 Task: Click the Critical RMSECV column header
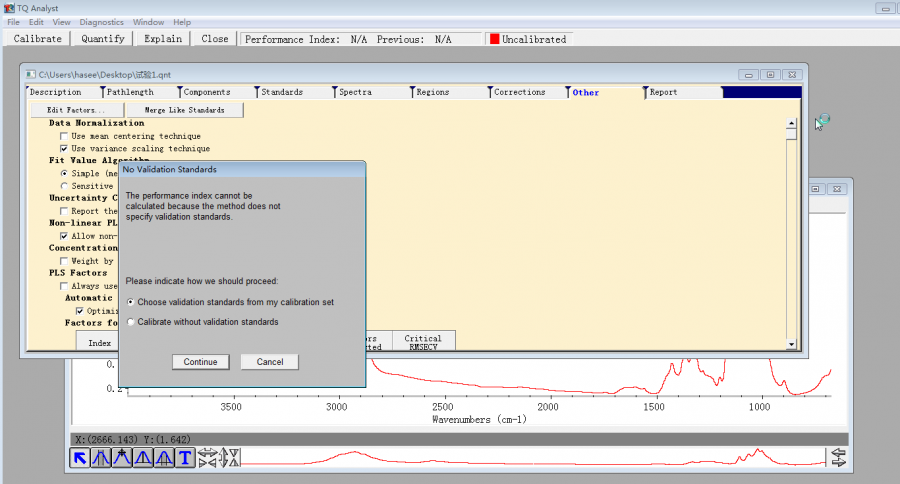423,342
